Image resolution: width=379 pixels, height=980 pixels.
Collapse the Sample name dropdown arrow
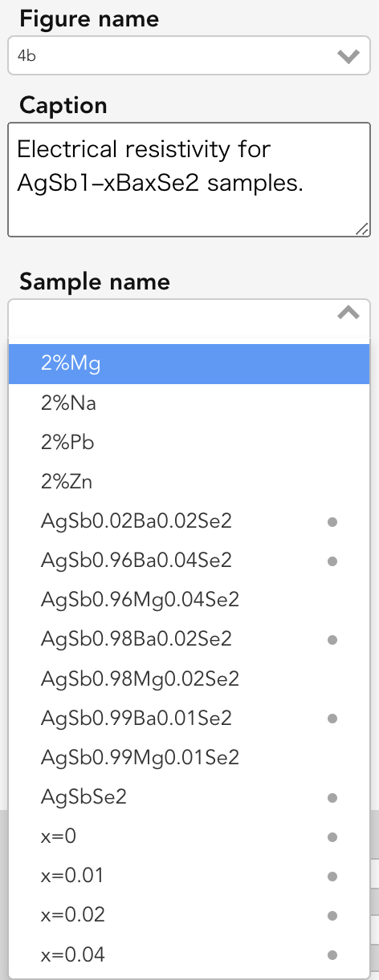pyautogui.click(x=348, y=313)
